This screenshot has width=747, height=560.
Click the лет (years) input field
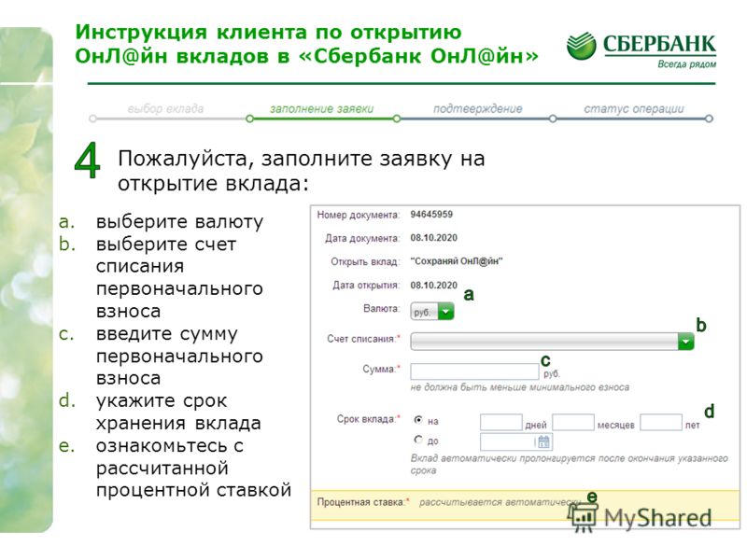(x=661, y=423)
